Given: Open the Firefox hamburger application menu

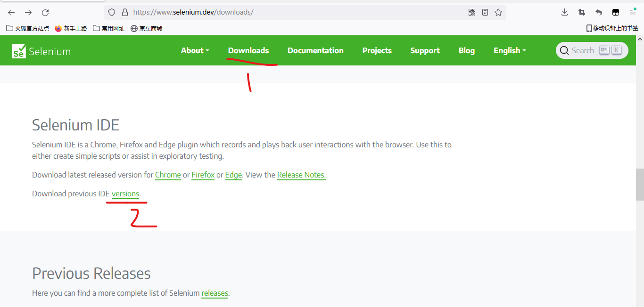Looking at the screenshot, I should tap(633, 12).
